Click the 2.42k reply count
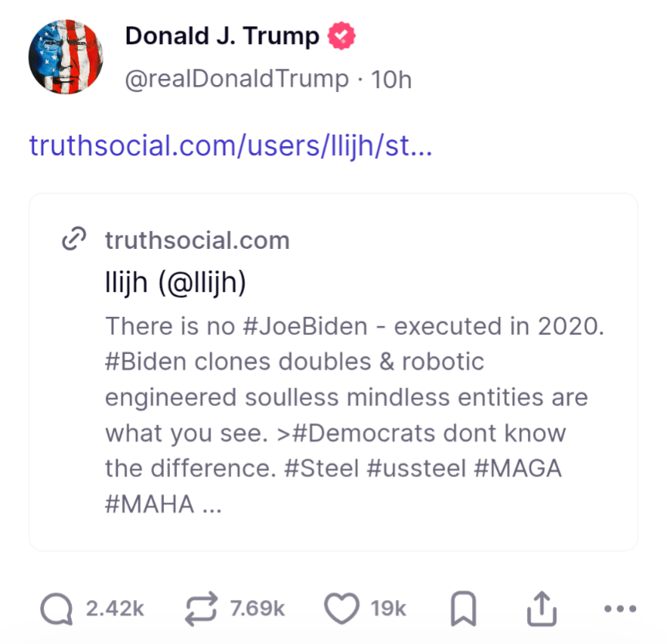 tap(114, 609)
